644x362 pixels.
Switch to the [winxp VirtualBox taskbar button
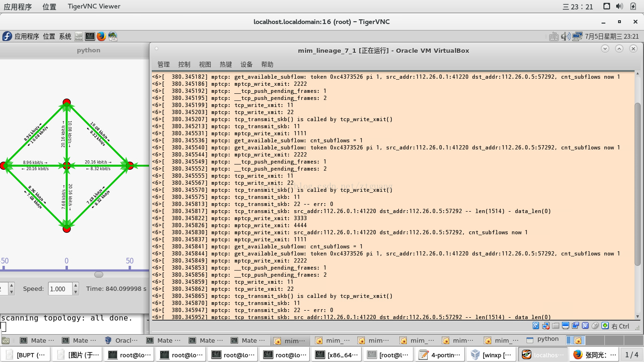(x=493, y=355)
